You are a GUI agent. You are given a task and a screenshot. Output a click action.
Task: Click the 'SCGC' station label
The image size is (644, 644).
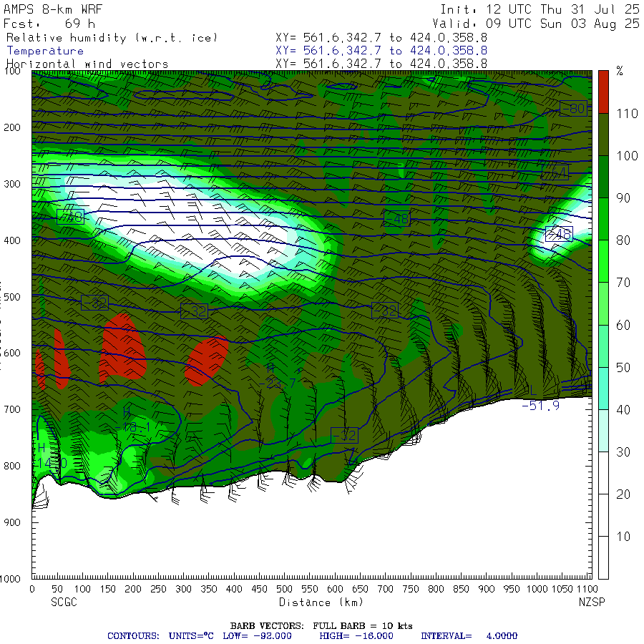click(x=64, y=602)
